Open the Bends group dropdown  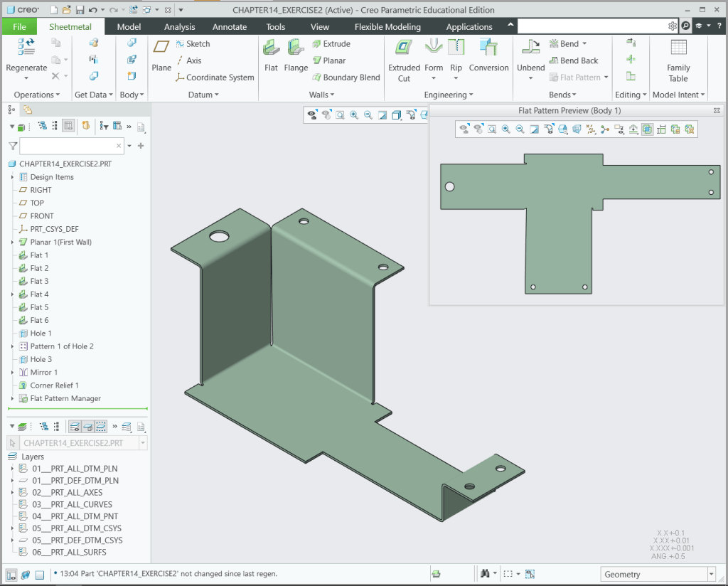click(x=562, y=95)
